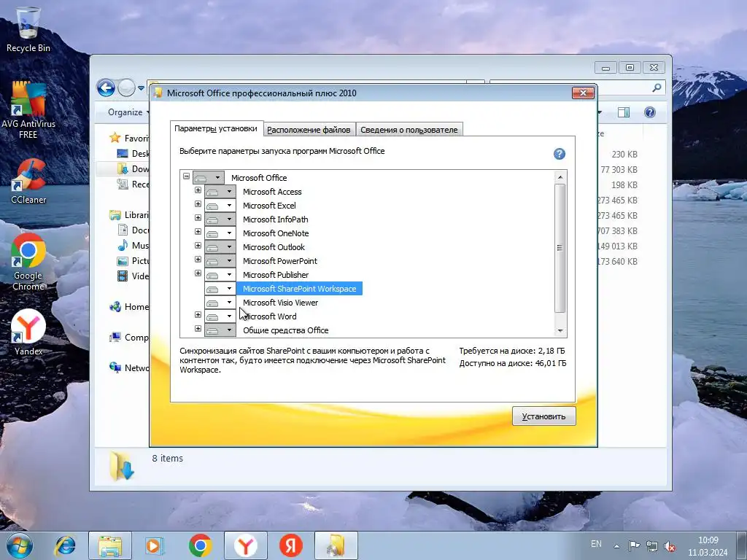
Task: Open the Organize menu in Explorer
Action: point(127,112)
